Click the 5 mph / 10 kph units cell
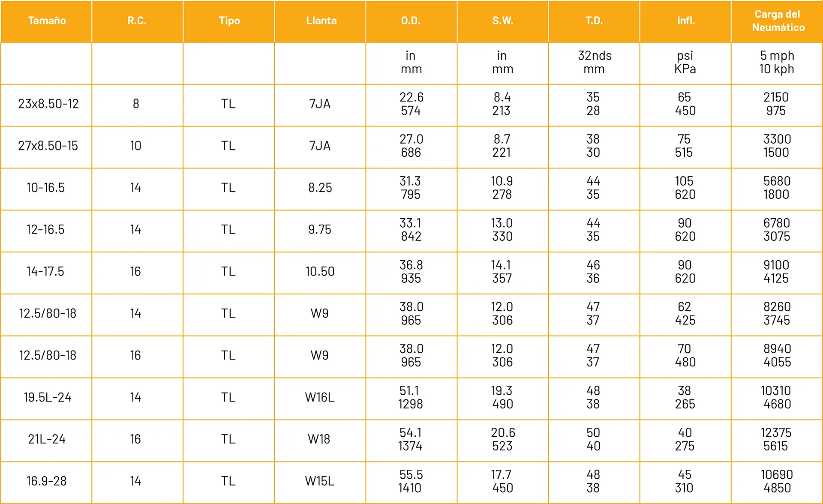The image size is (823, 504). (777, 63)
